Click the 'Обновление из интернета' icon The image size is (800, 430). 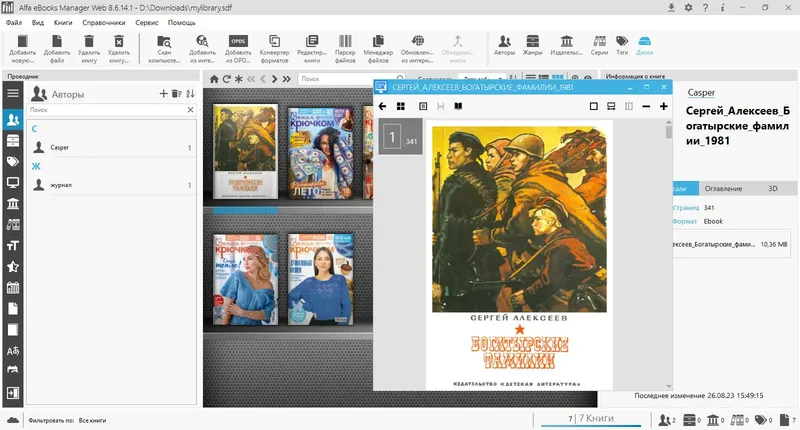(x=417, y=41)
